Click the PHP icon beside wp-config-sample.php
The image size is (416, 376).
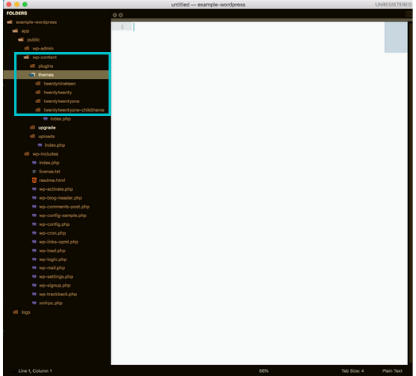pos(34,215)
